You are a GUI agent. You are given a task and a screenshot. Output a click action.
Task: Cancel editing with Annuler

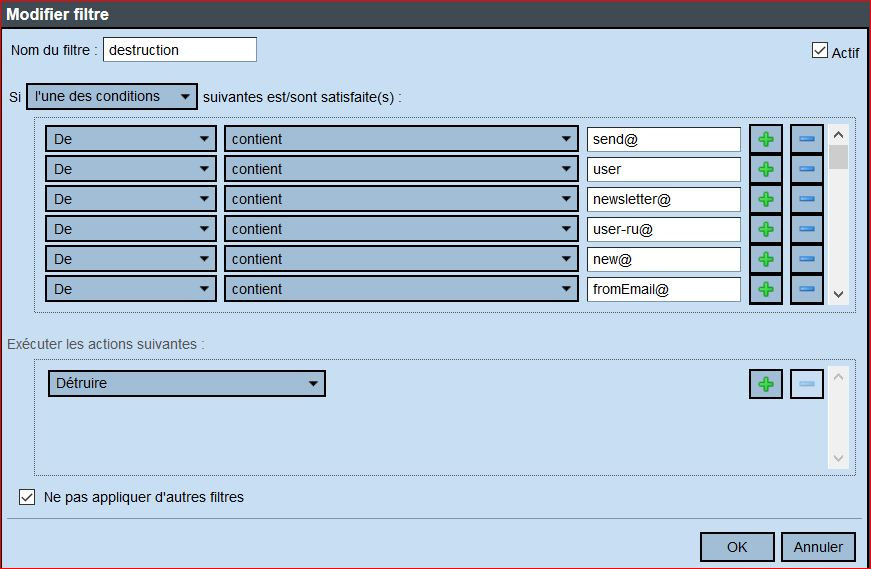click(x=818, y=547)
